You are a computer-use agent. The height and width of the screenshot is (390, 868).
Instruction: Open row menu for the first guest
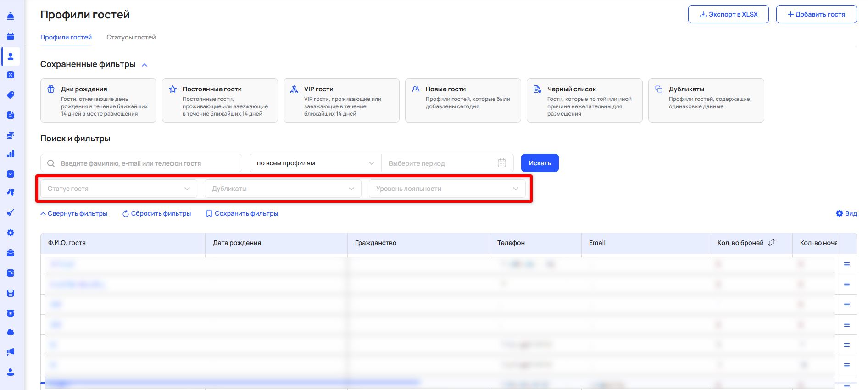(846, 264)
